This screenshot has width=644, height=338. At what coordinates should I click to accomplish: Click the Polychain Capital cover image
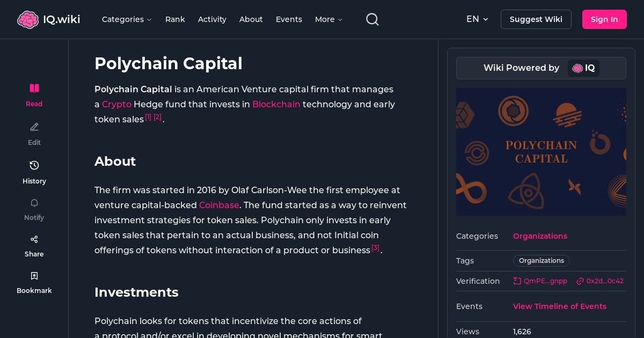click(541, 152)
